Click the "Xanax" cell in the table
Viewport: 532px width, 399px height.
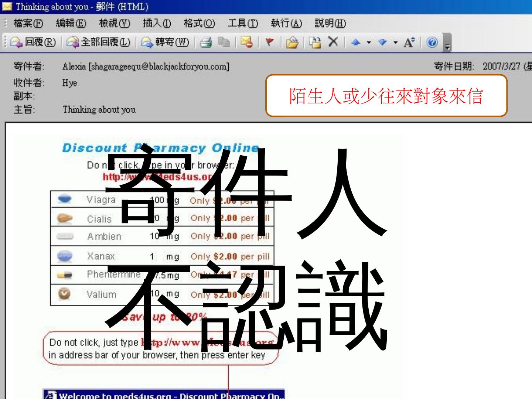point(101,256)
